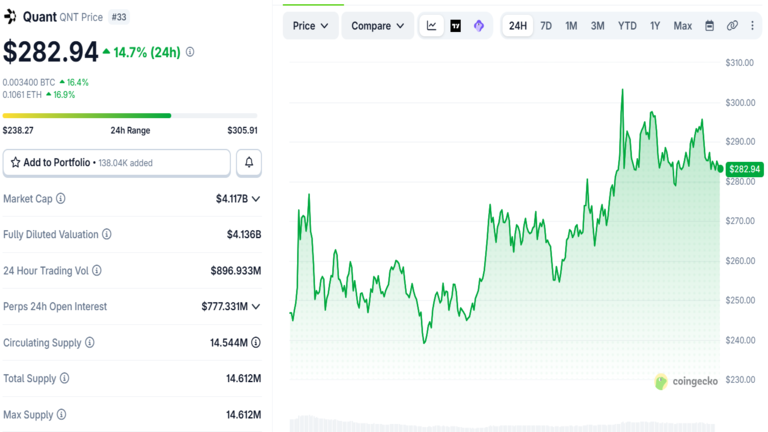768x432 pixels.
Task: Click the $4.117B market cap value
Action: pos(232,198)
